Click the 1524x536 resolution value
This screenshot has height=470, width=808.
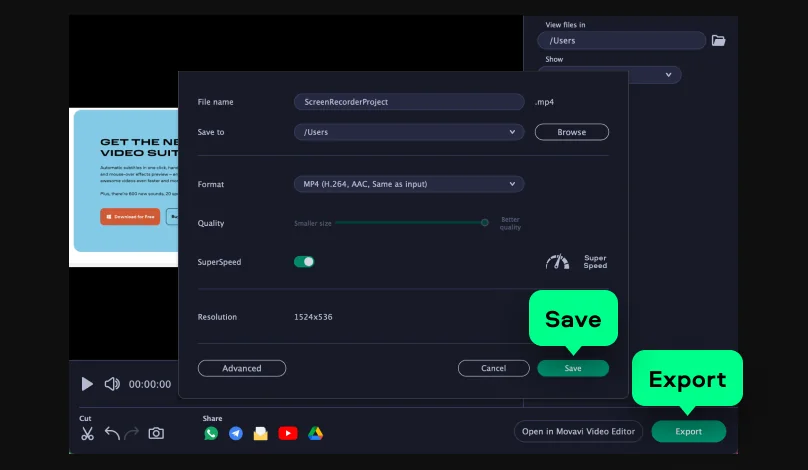click(x=313, y=317)
